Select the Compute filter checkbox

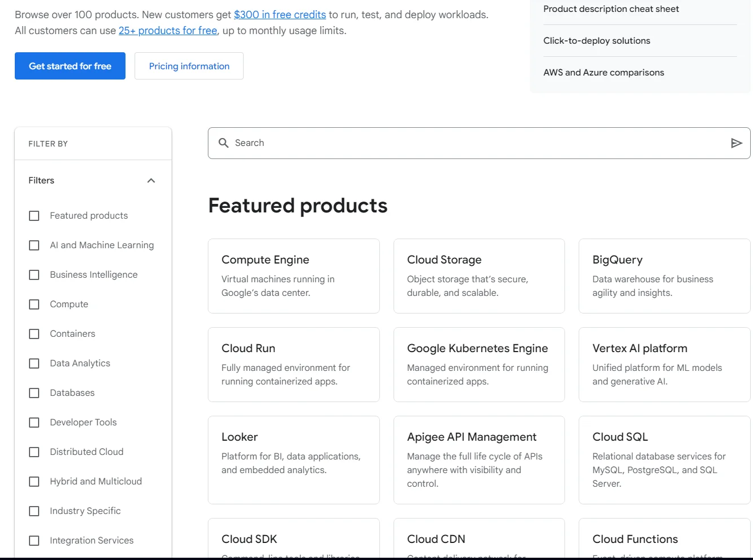(34, 304)
